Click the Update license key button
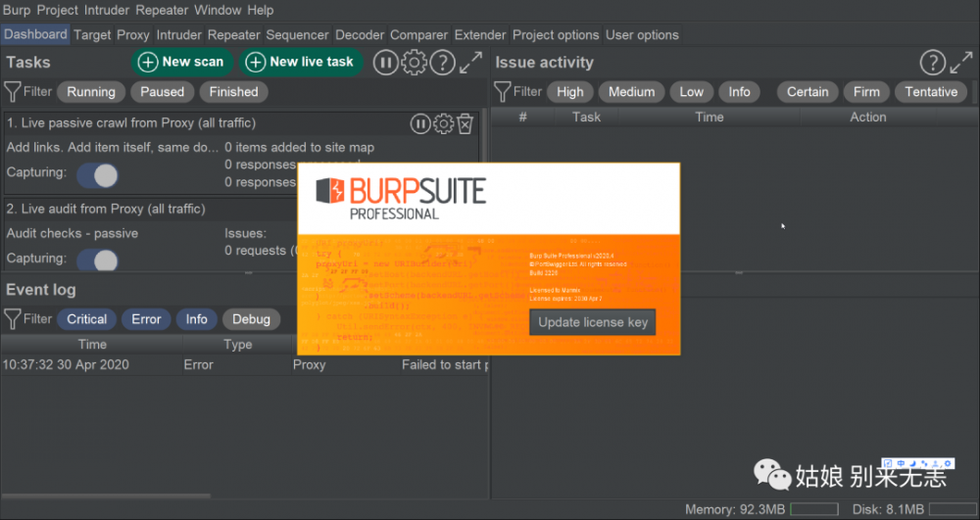This screenshot has height=520, width=980. pyautogui.click(x=593, y=322)
